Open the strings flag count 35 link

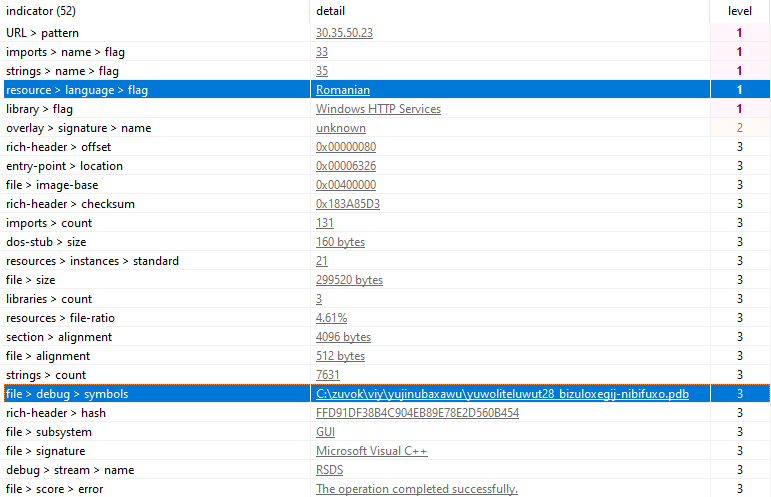(322, 71)
